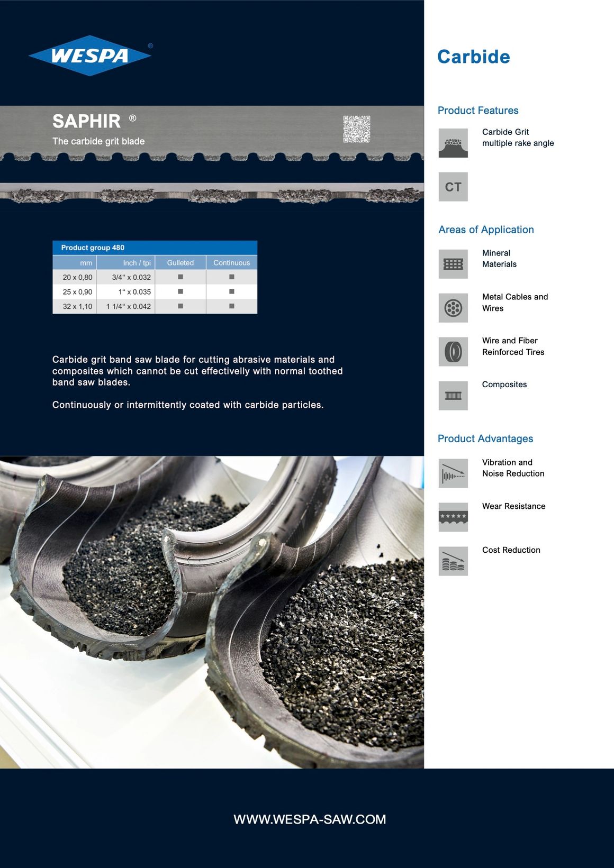
Task: Click Wire and Fiber Reinforced Tires label
Action: [x=513, y=346]
